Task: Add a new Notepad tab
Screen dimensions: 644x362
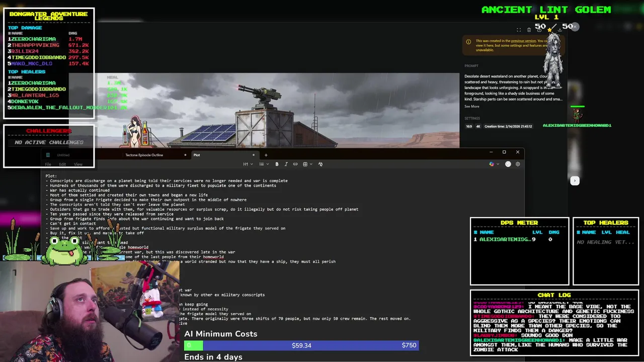Action: click(266, 155)
